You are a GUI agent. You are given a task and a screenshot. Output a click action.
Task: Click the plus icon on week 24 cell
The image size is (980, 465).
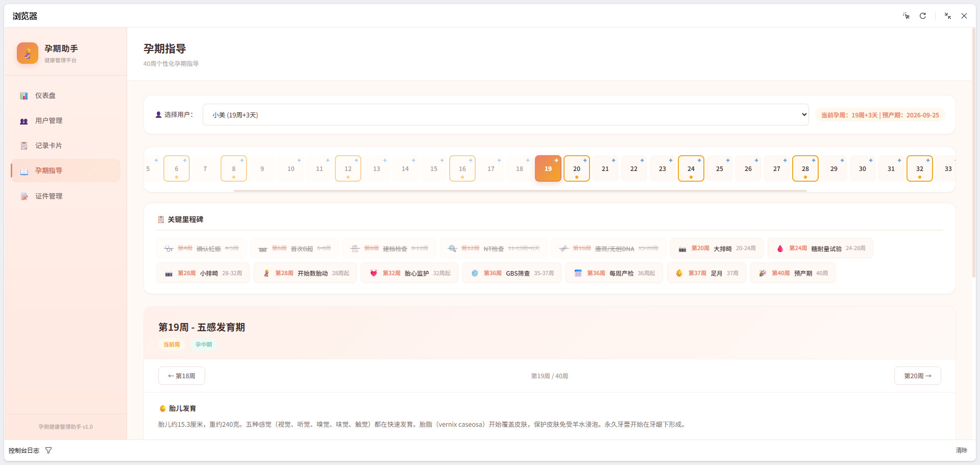(x=699, y=160)
